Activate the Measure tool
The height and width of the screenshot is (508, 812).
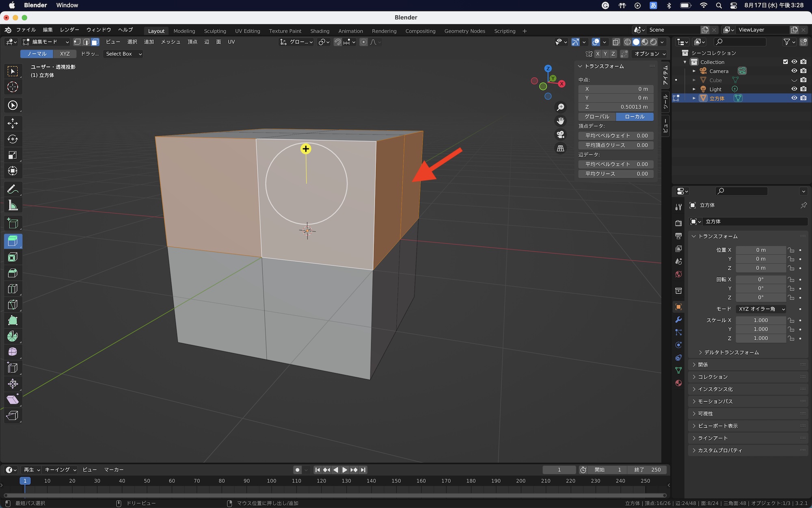coord(13,206)
